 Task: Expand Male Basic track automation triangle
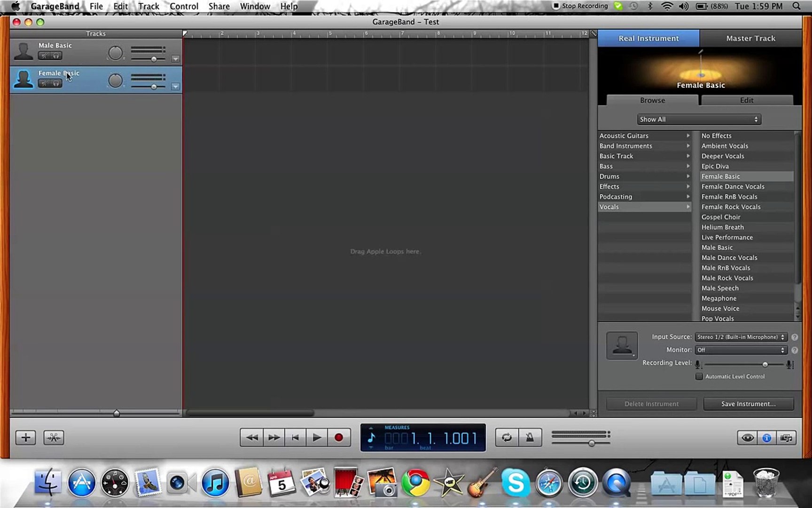click(x=175, y=59)
